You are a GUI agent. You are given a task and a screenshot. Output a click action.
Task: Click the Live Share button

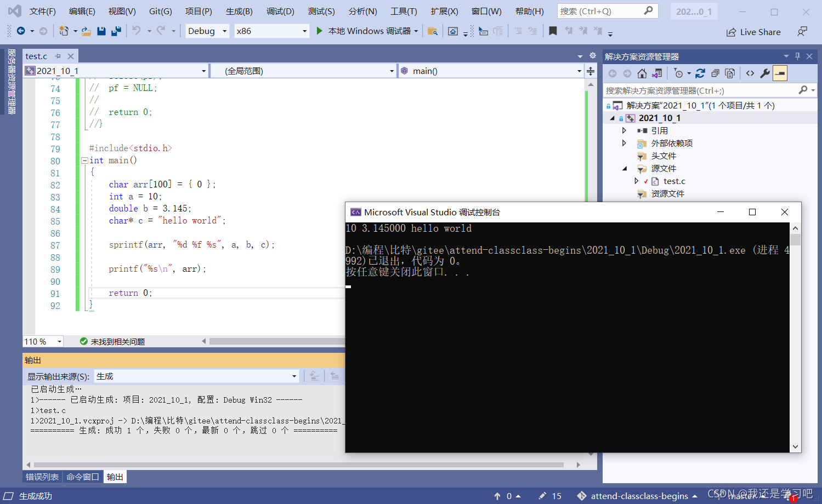click(753, 32)
